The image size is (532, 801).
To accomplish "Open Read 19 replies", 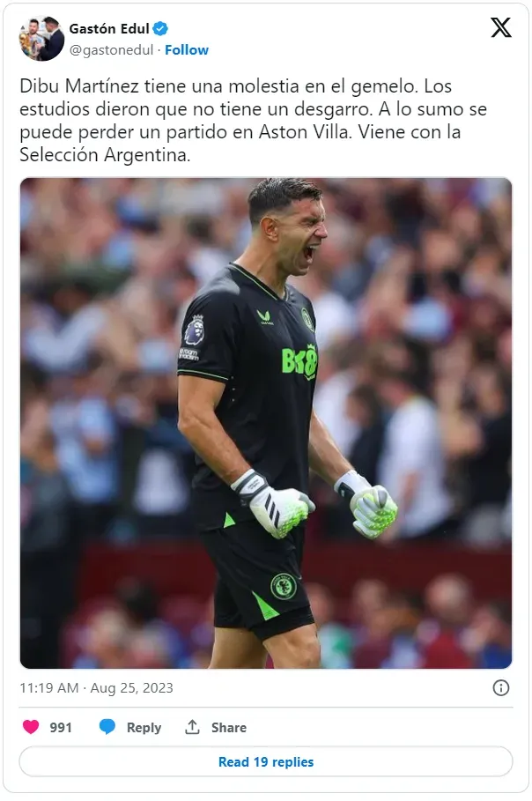I will [266, 761].
